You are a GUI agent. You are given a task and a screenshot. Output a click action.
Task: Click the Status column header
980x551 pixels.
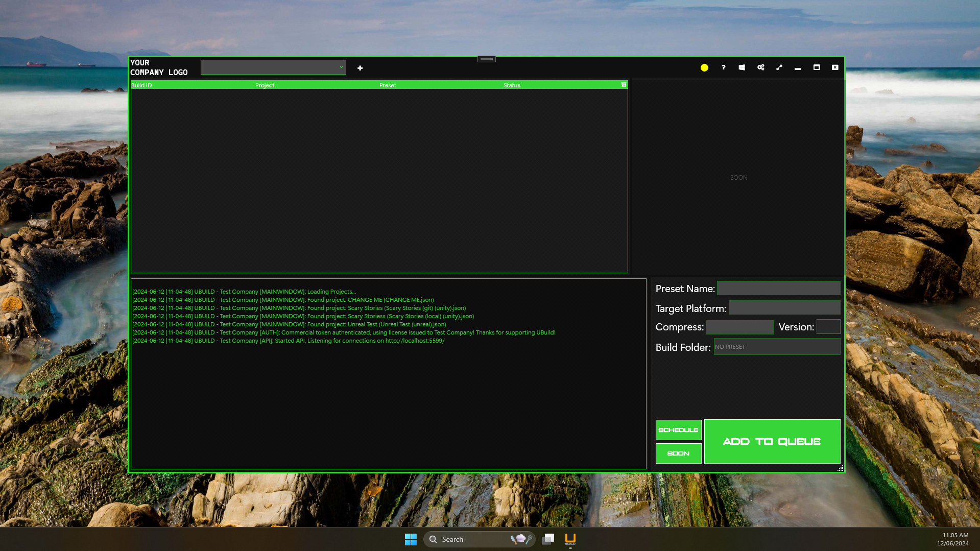coord(512,85)
